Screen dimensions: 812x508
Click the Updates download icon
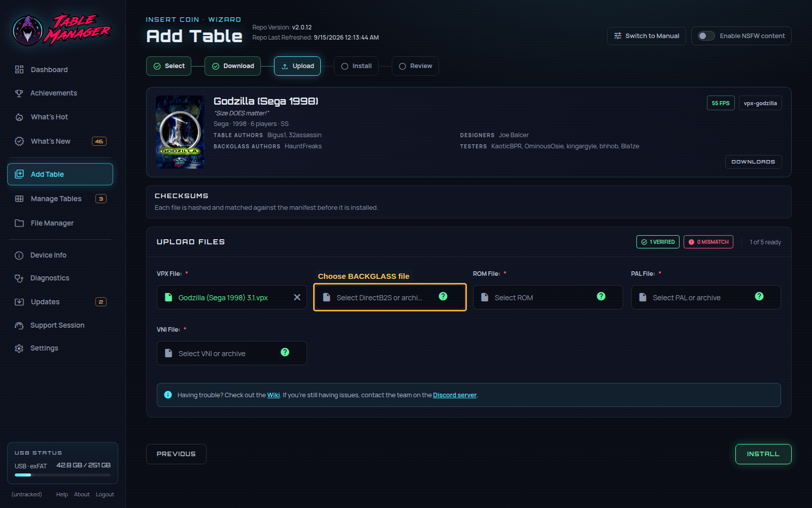pyautogui.click(x=19, y=302)
